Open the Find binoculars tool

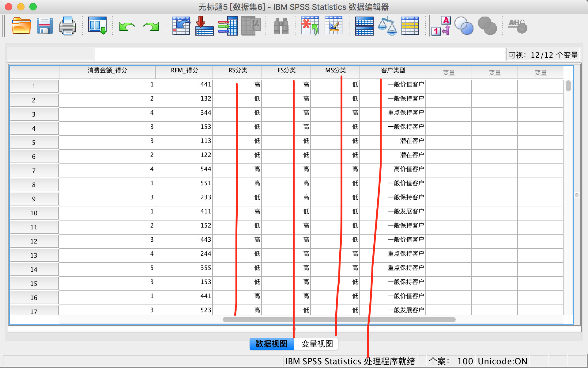[281, 26]
